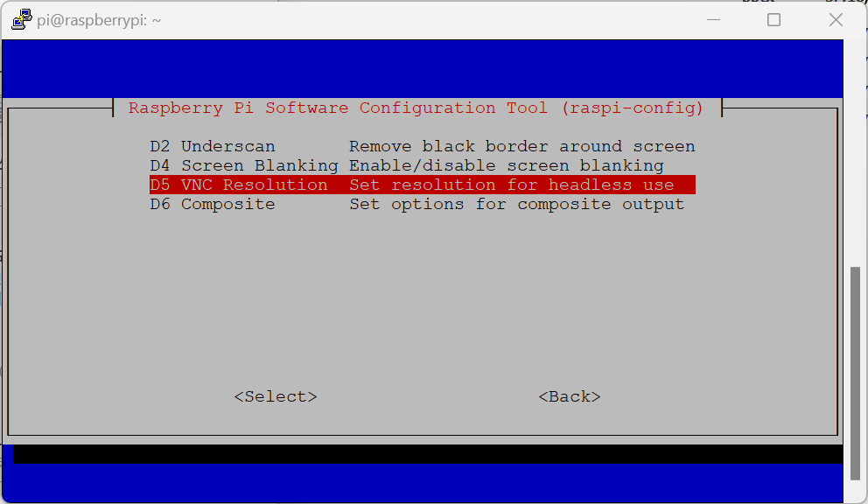Screen dimensions: 868x504
Task: Click the PuTTY icon in the title bar
Action: pos(21,20)
